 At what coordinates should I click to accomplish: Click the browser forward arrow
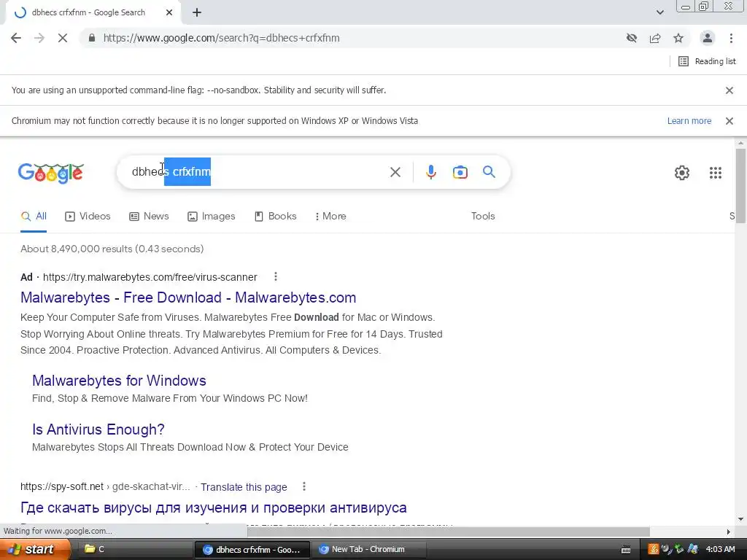(39, 38)
